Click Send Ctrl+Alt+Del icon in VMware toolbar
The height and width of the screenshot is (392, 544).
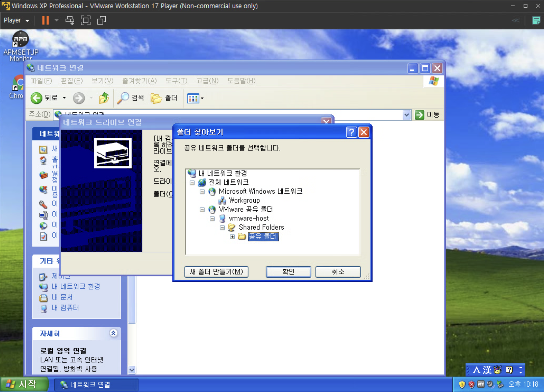pos(70,20)
